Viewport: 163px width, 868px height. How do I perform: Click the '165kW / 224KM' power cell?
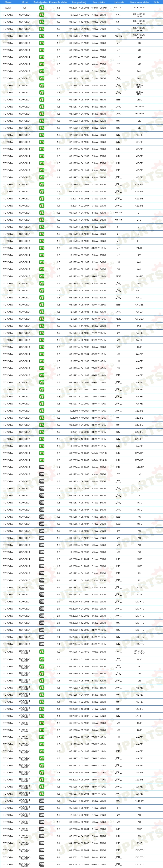coord(99,460)
